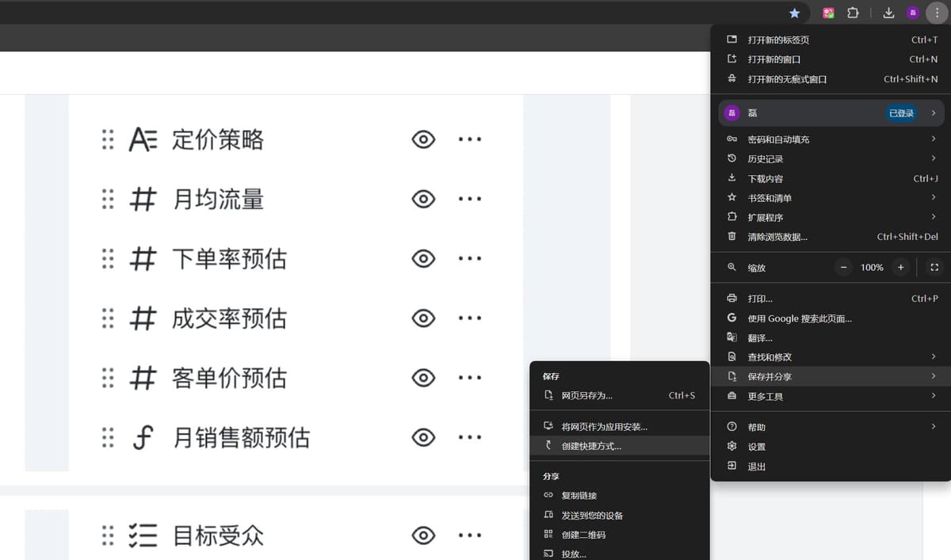Expand the 更多工具 submenu

[x=831, y=396]
